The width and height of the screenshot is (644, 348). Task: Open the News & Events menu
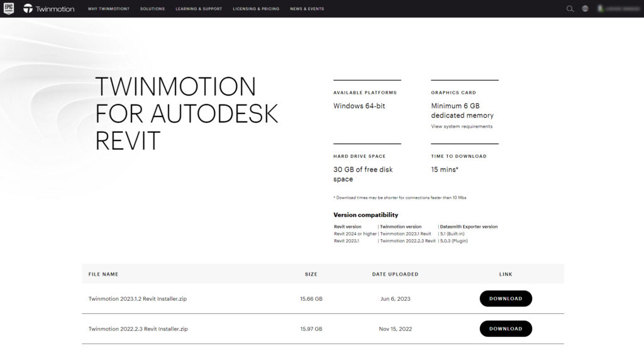[307, 9]
